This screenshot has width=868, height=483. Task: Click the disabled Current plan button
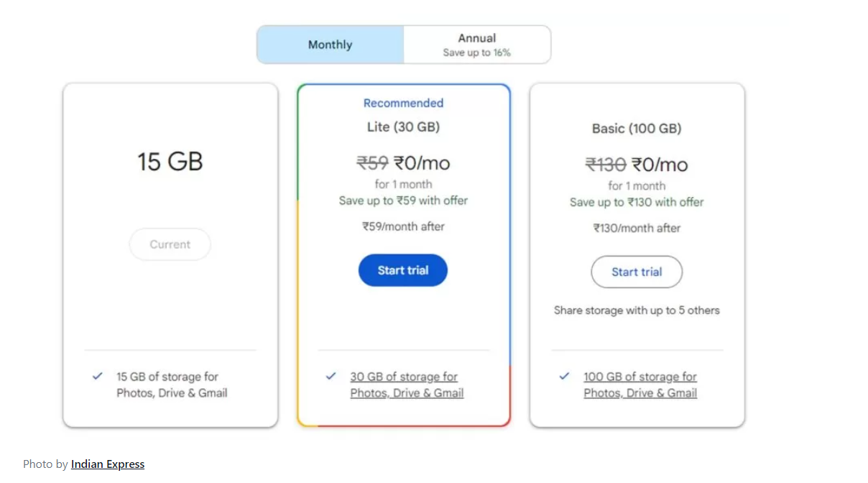click(x=170, y=244)
